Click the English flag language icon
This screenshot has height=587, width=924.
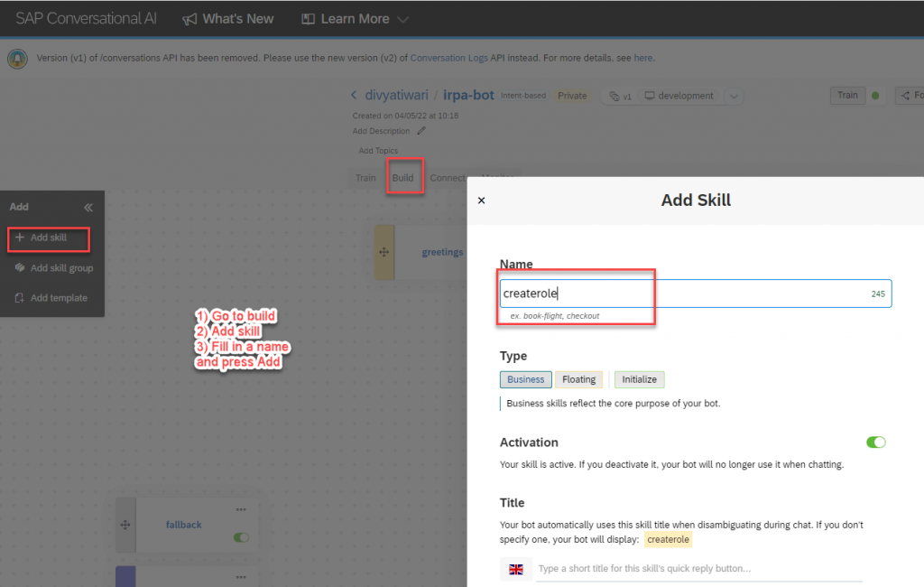click(516, 569)
